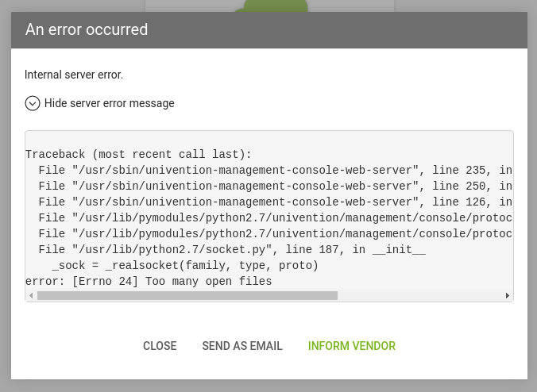Choose INFORM VENDOR
This screenshot has width=537, height=392.
tap(352, 346)
